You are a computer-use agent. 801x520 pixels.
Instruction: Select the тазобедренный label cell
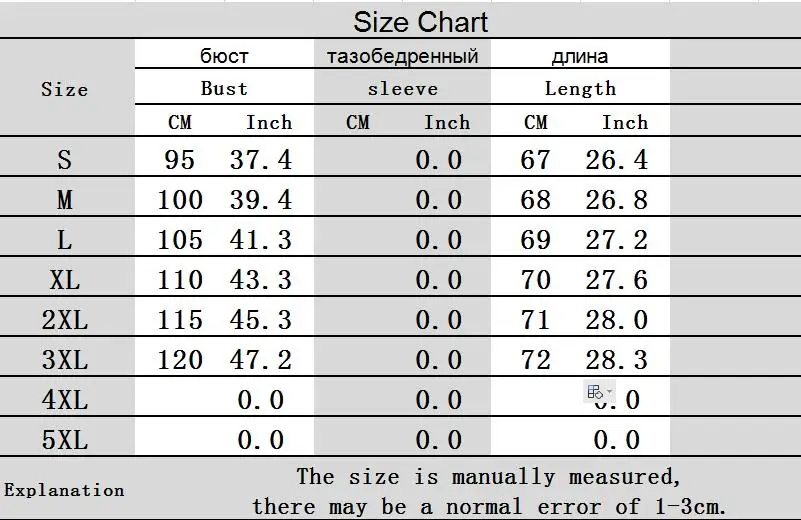[x=403, y=56]
